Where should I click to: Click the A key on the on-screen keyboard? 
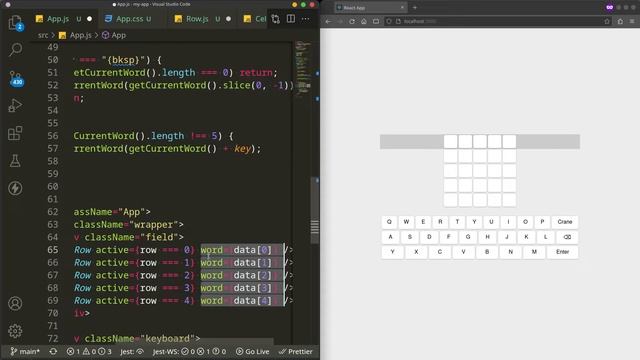(x=391, y=237)
